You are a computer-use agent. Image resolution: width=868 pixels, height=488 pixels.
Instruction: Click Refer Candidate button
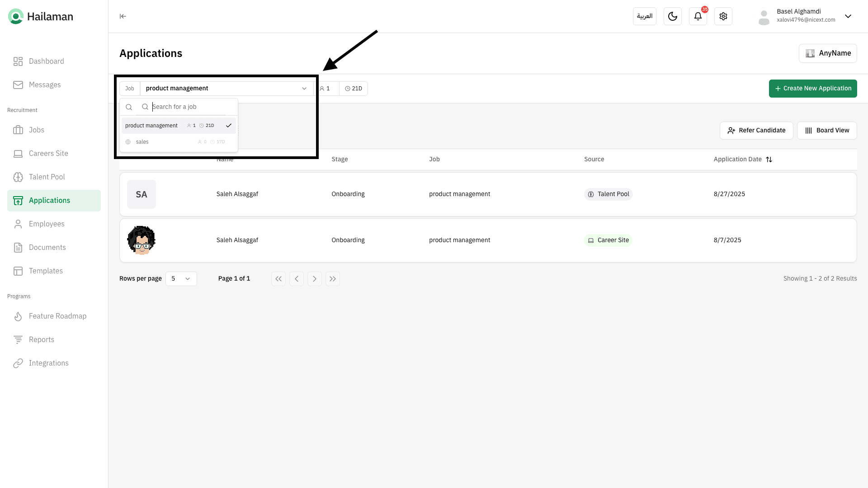tap(756, 131)
